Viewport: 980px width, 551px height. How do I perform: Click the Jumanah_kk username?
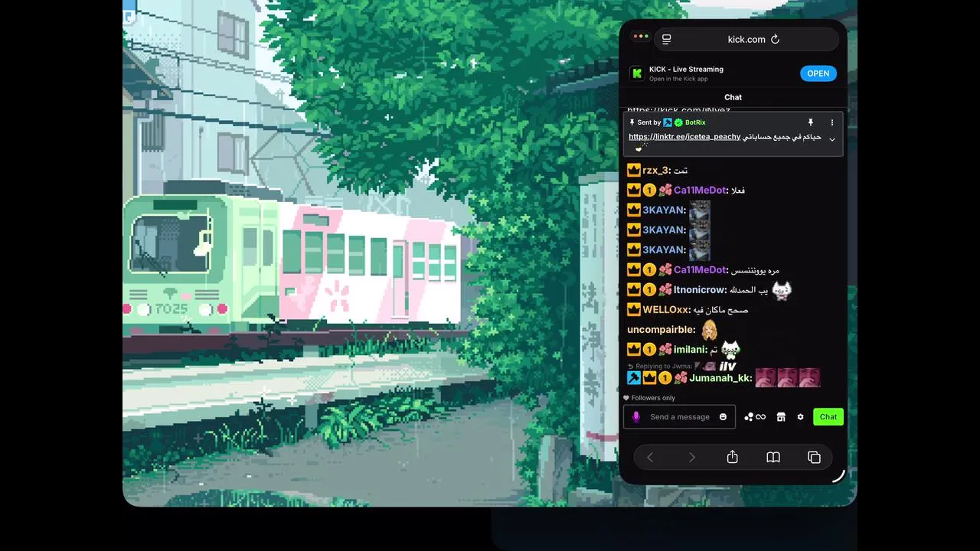pos(720,378)
